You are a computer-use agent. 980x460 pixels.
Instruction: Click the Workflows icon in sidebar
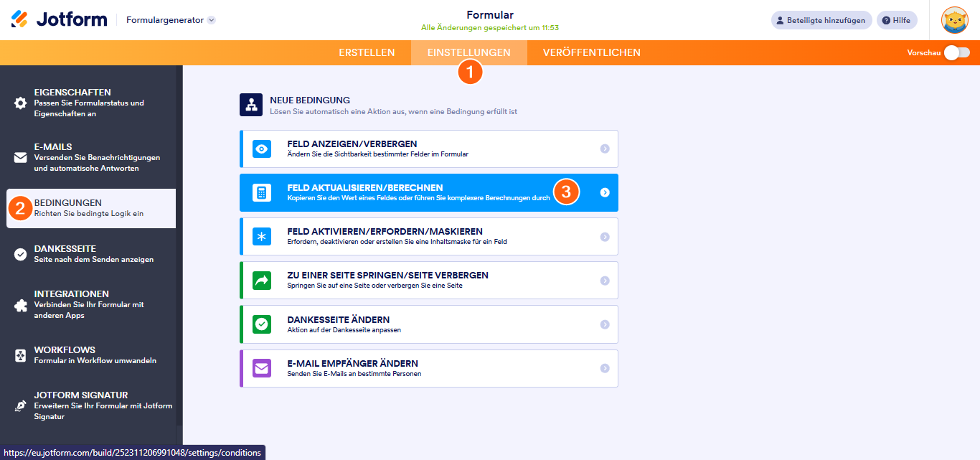click(20, 355)
